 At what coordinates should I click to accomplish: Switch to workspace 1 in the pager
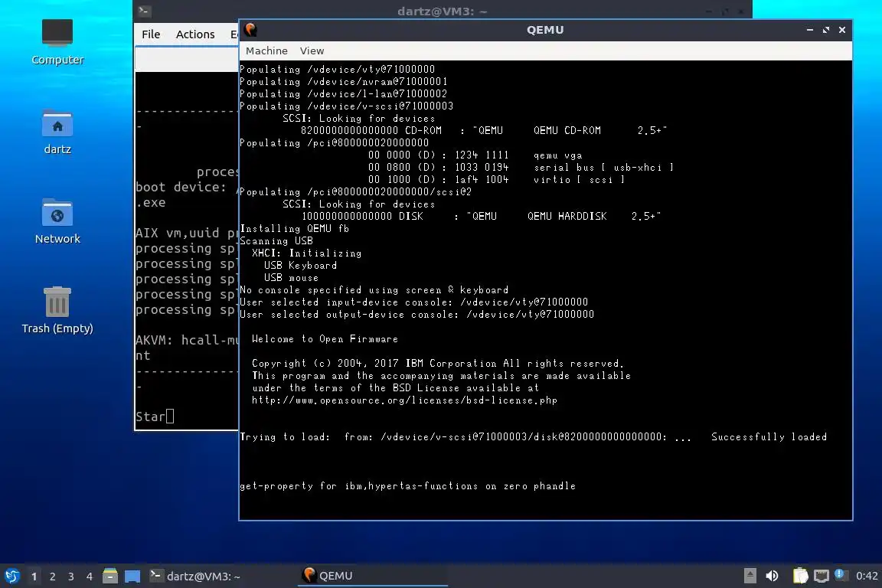click(34, 577)
